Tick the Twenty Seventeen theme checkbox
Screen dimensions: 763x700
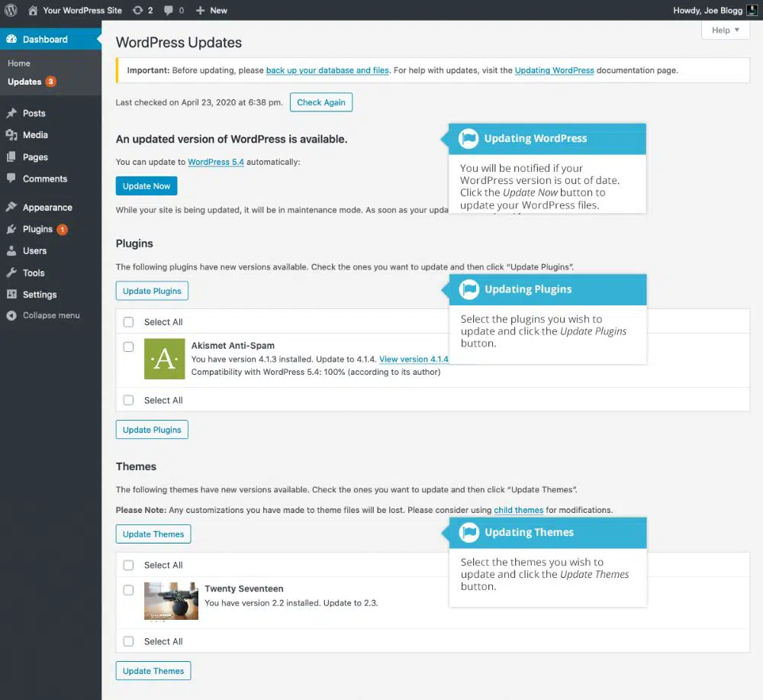coord(128,589)
